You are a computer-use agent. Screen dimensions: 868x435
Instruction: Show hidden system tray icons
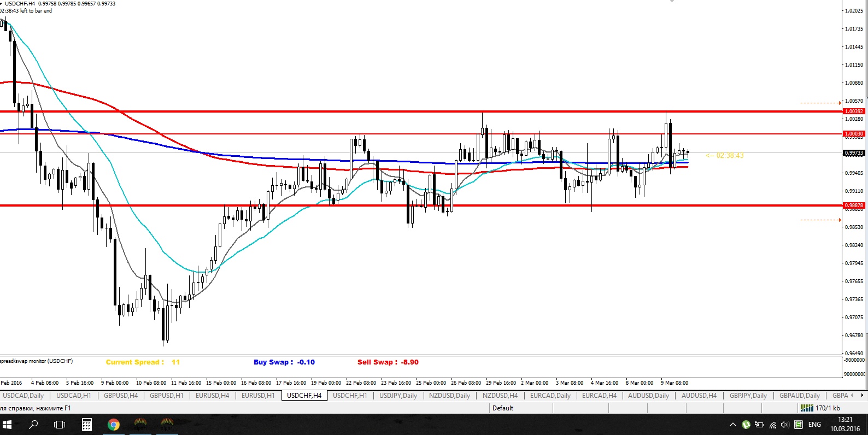point(733,425)
